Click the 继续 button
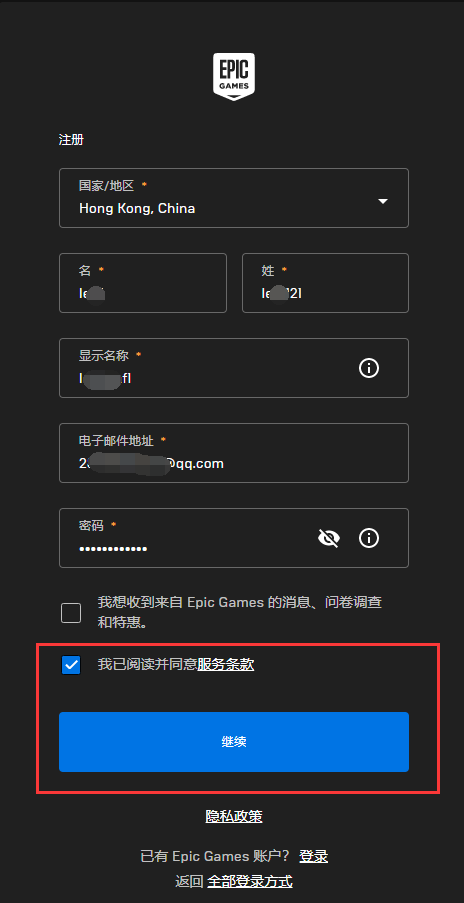Image resolution: width=464 pixels, height=903 pixels. click(x=234, y=742)
